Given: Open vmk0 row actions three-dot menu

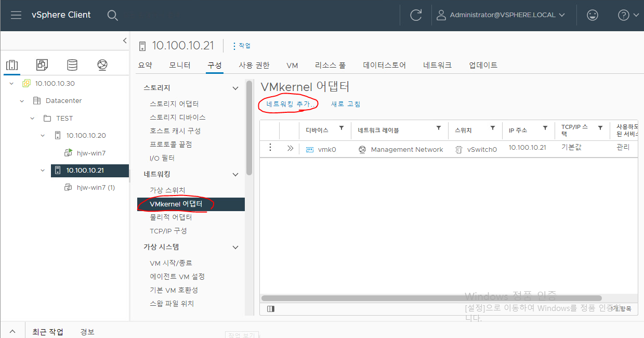Looking at the screenshot, I should 270,148.
